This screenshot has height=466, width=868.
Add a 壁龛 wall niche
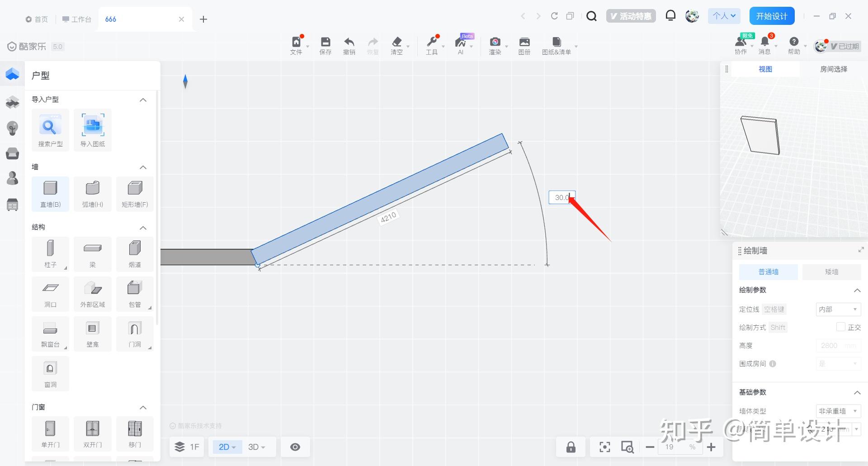[93, 334]
